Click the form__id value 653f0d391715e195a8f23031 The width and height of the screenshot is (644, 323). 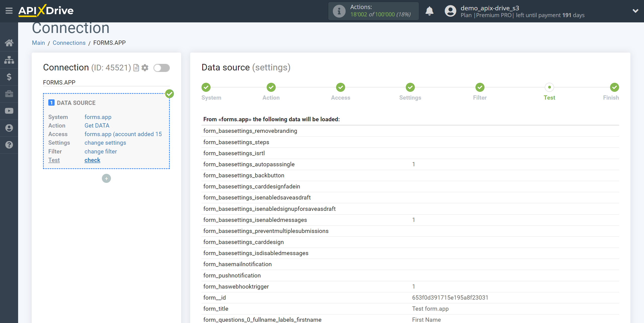[x=450, y=298]
